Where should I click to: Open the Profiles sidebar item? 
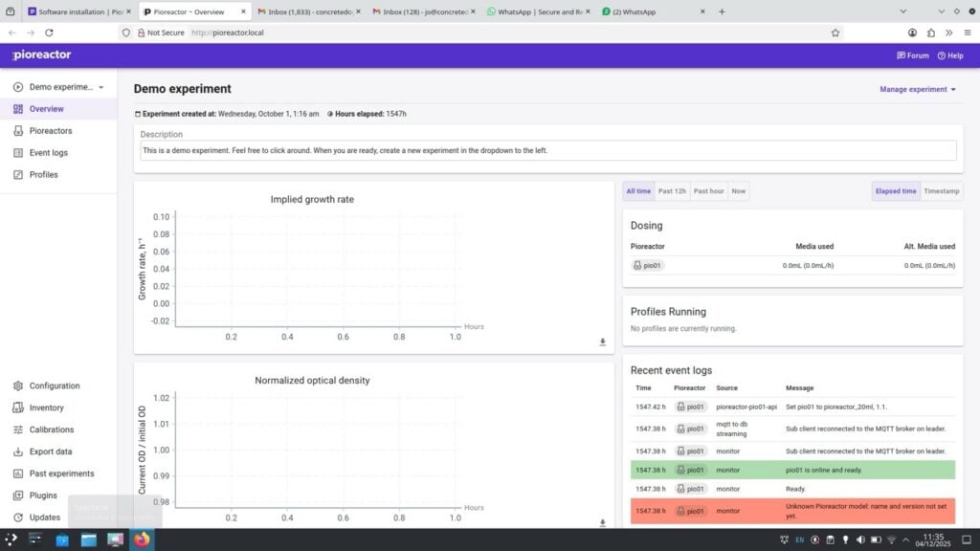coord(43,175)
